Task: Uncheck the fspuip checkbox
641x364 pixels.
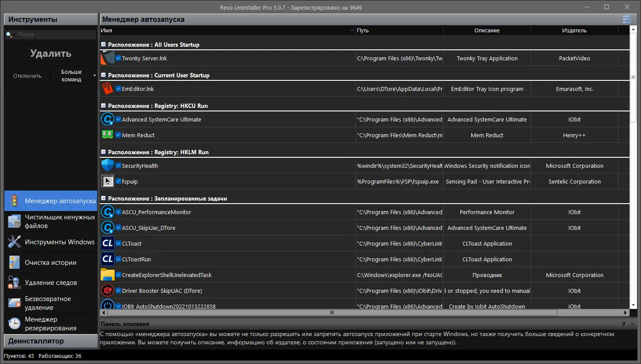Action: (118, 181)
